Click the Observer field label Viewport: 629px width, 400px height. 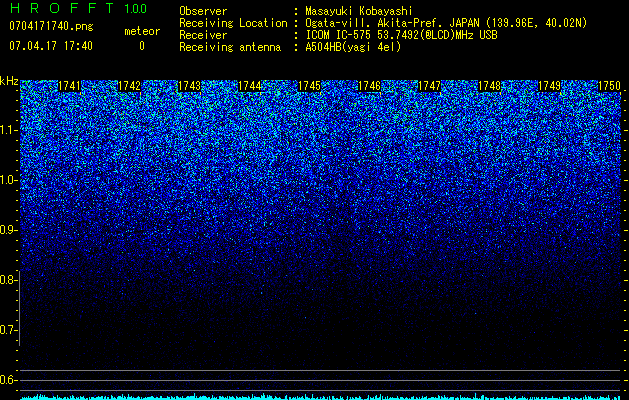(203, 11)
